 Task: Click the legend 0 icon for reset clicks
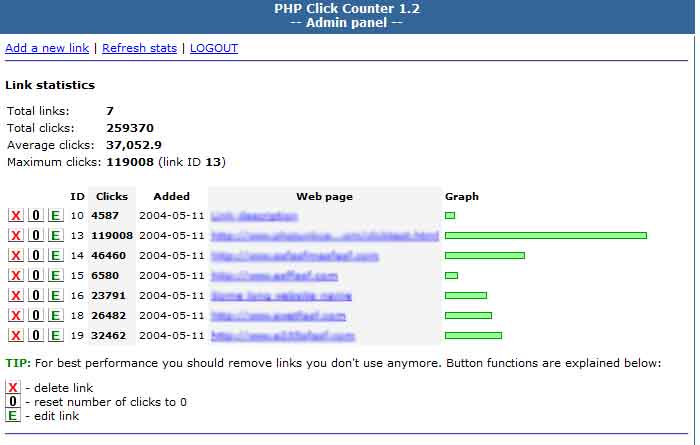(13, 402)
